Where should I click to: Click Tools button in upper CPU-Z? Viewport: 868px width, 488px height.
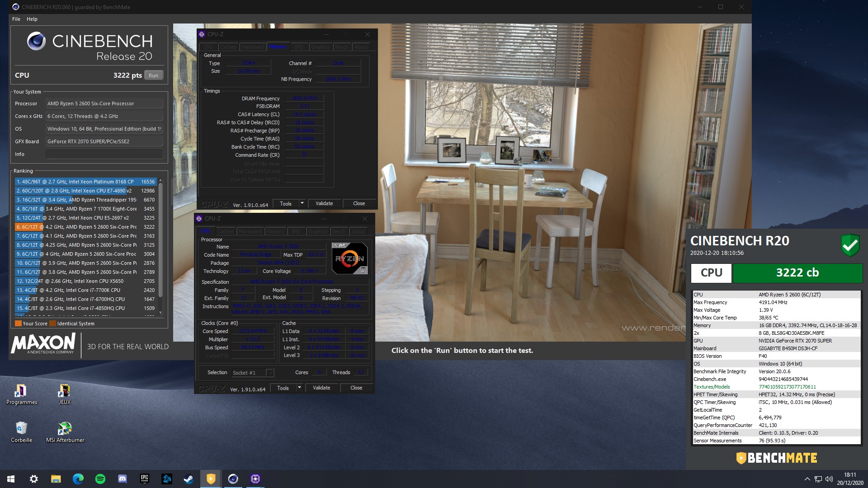(x=286, y=204)
